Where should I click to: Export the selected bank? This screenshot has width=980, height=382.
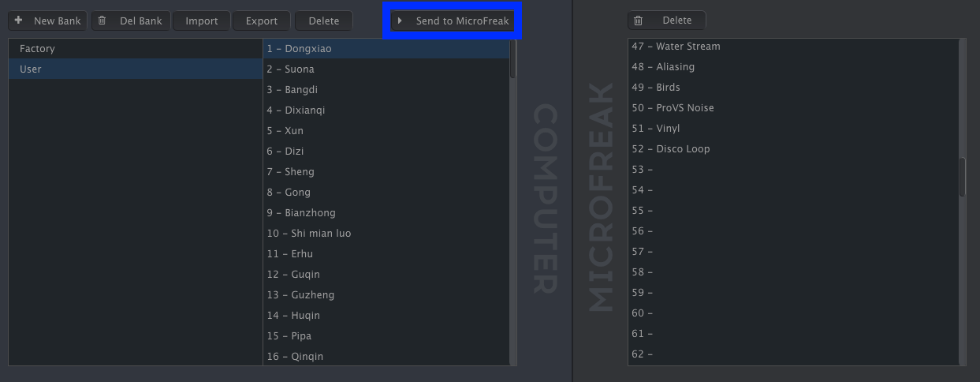pyautogui.click(x=262, y=21)
